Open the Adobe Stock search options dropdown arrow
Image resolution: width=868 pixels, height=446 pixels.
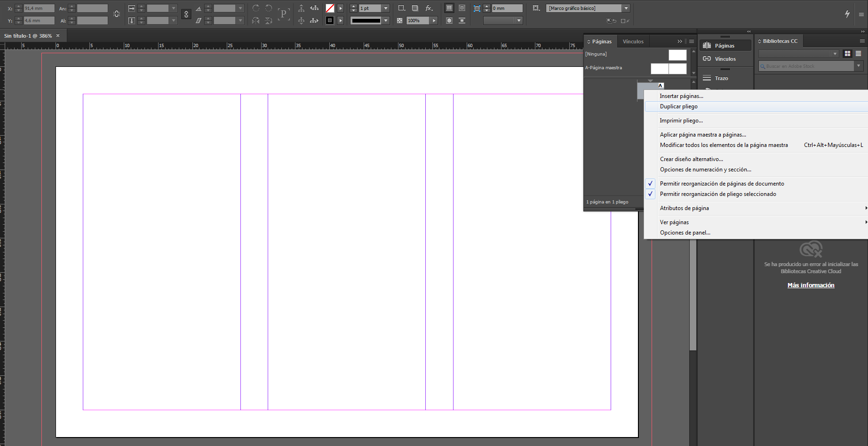[859, 66]
